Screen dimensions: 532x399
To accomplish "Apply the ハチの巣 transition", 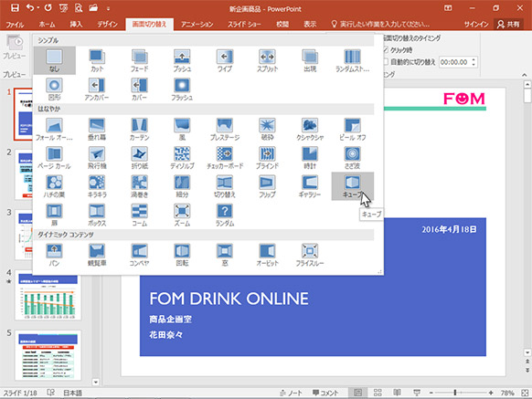I will [54, 186].
